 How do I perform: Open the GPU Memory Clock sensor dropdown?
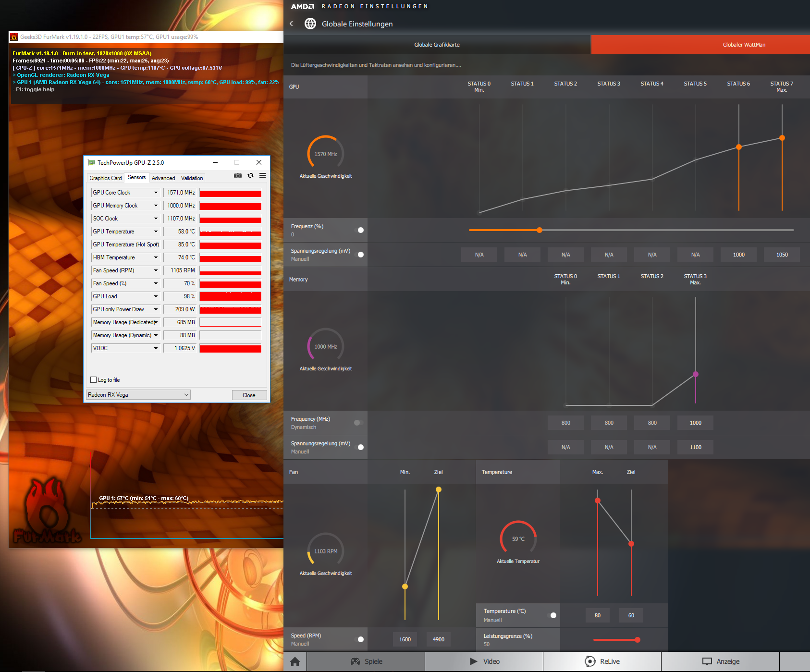click(x=156, y=206)
